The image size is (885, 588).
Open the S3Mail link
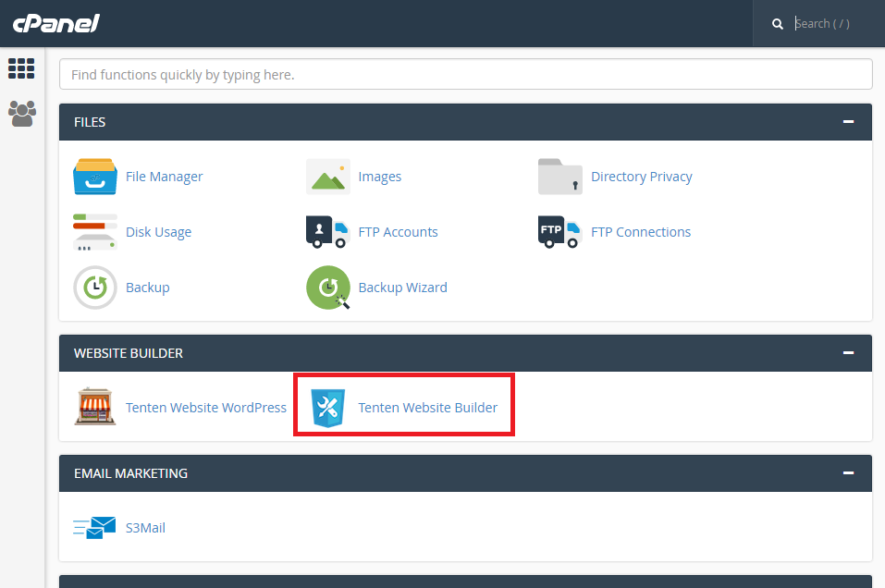click(145, 528)
